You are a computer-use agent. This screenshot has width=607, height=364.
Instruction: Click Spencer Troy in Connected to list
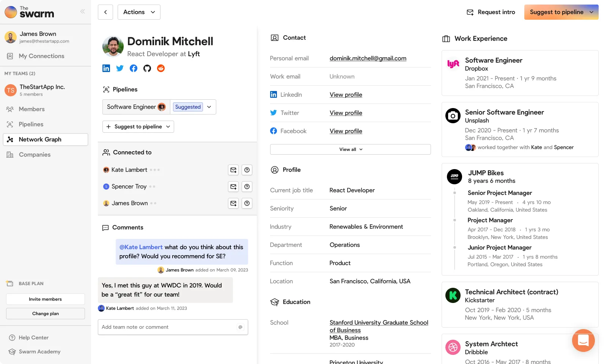[x=129, y=187]
